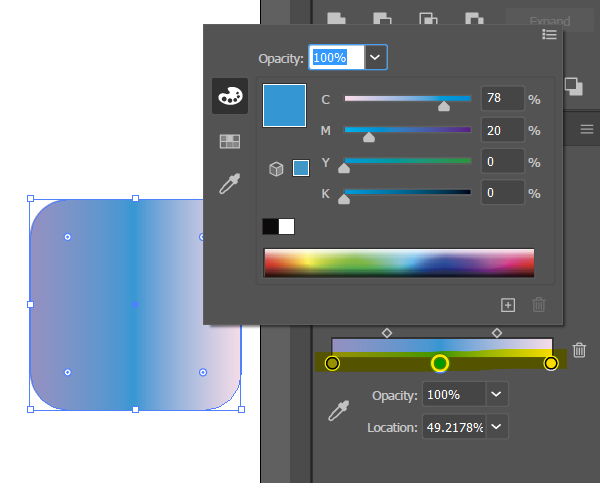
Task: Click the bottom-right bounding box handle
Action: click(241, 410)
